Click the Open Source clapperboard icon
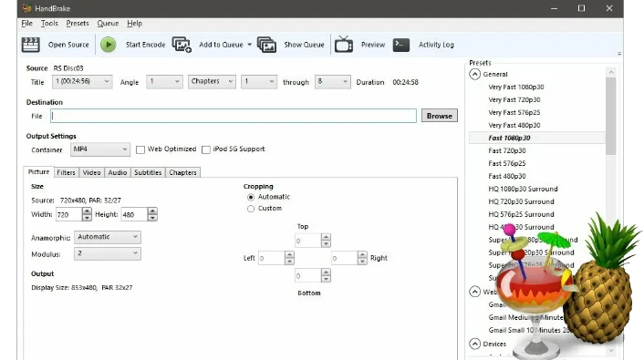 coord(30,45)
